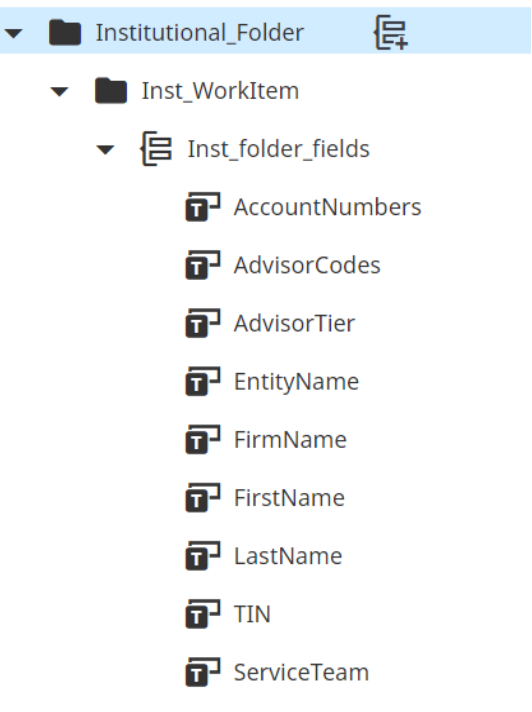Click the text field icon for TIN
The width and height of the screenshot is (532, 712).
click(x=202, y=613)
